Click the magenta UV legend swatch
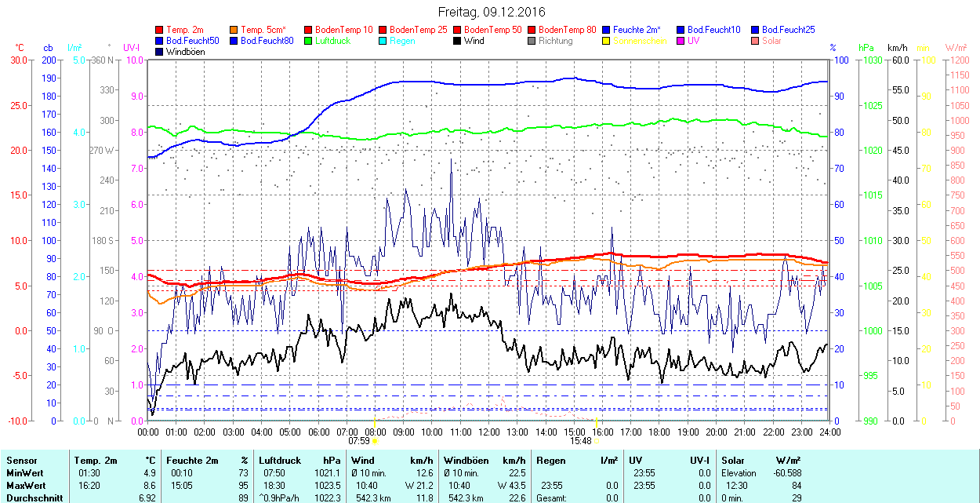 681,41
